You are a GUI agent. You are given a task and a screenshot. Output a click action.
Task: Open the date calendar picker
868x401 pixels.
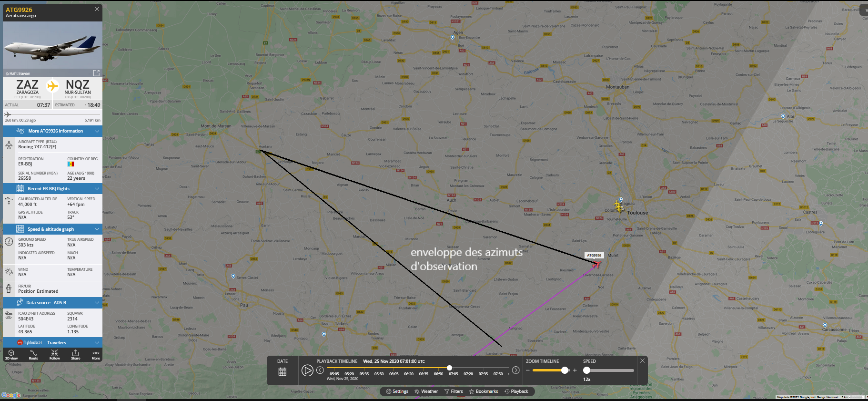(283, 371)
